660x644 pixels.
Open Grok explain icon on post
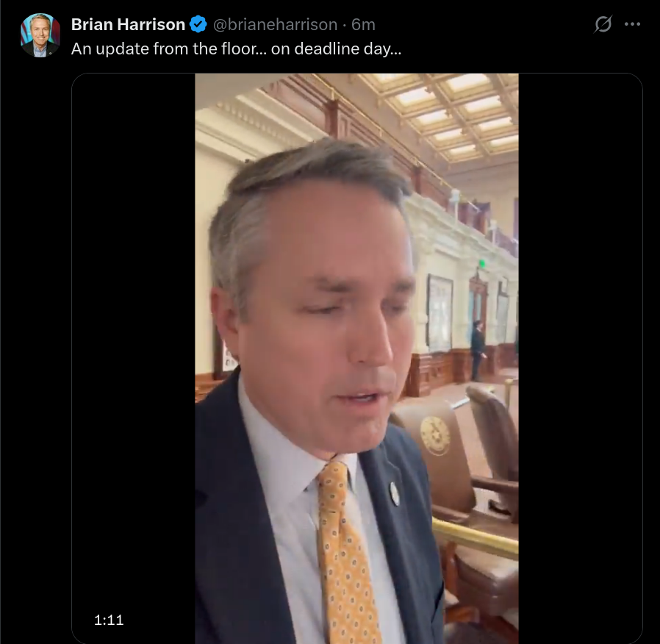pyautogui.click(x=603, y=24)
